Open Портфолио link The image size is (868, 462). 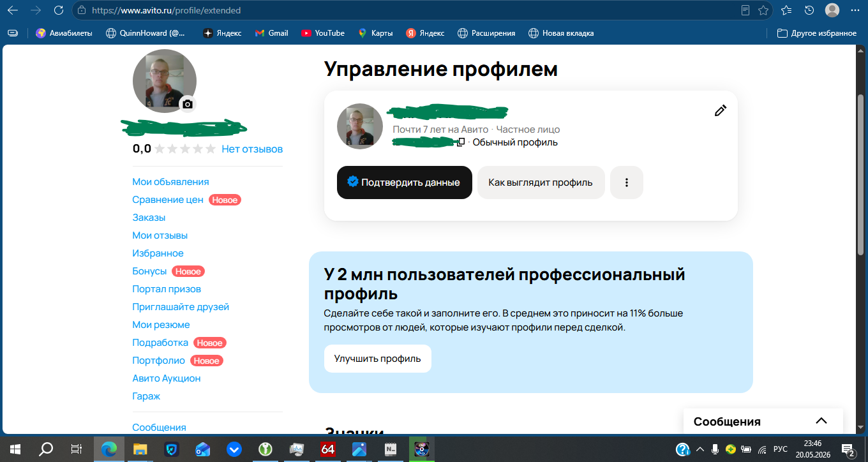[158, 361]
